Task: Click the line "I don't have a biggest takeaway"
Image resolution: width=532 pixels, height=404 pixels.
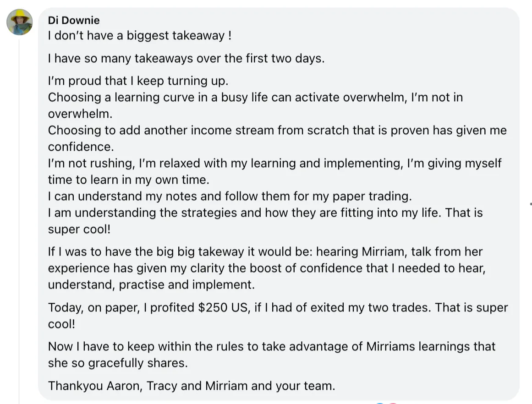Action: point(140,36)
